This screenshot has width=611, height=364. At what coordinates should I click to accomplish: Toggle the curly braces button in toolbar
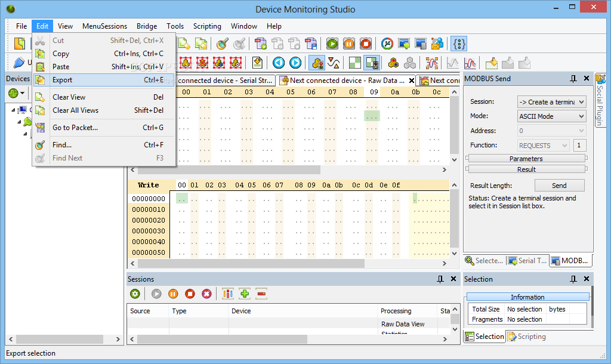tap(459, 44)
